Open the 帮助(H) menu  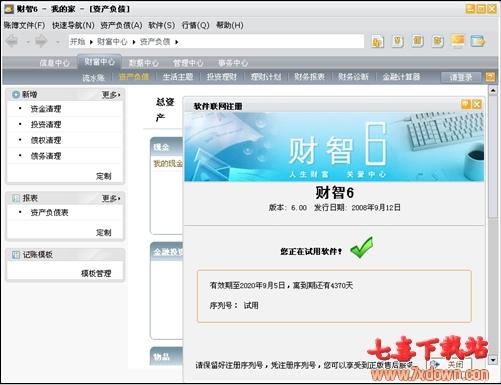230,25
